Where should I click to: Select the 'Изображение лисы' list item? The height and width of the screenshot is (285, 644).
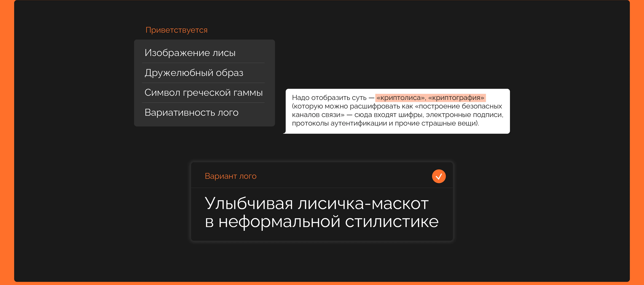[190, 53]
